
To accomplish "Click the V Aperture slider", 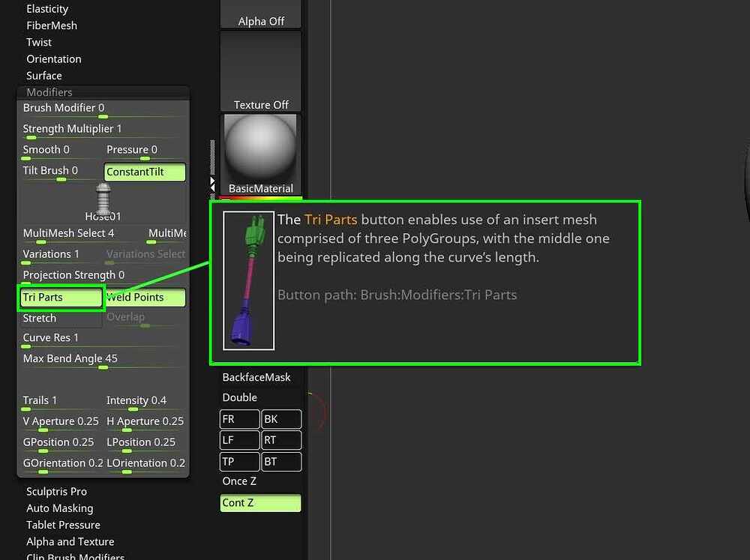I will click(61, 424).
